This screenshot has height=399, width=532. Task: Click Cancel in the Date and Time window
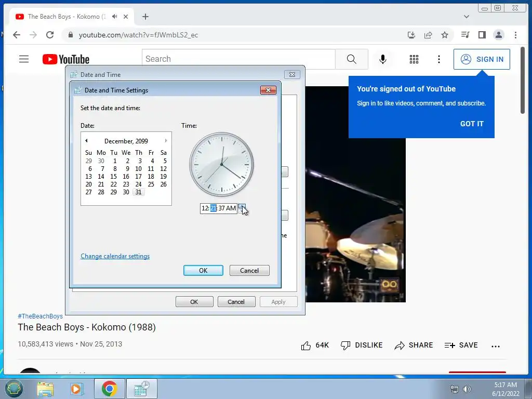(x=236, y=302)
